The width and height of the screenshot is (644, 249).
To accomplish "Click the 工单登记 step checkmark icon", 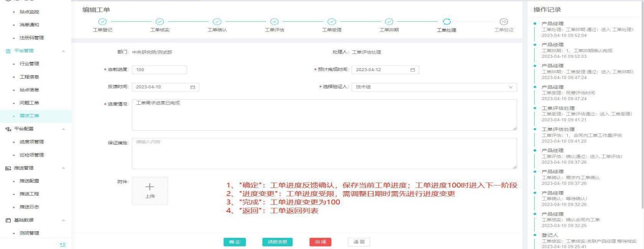I will [102, 21].
